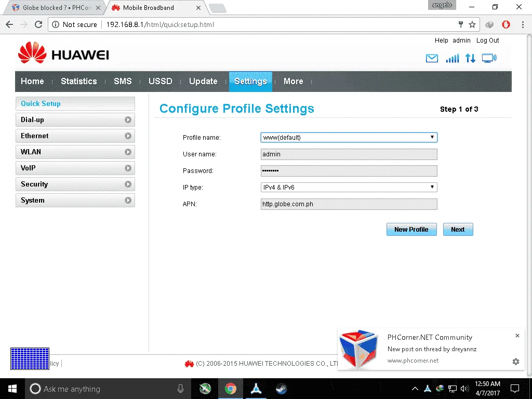Open the Statistics menu tab
The height and width of the screenshot is (399, 532).
coord(79,82)
